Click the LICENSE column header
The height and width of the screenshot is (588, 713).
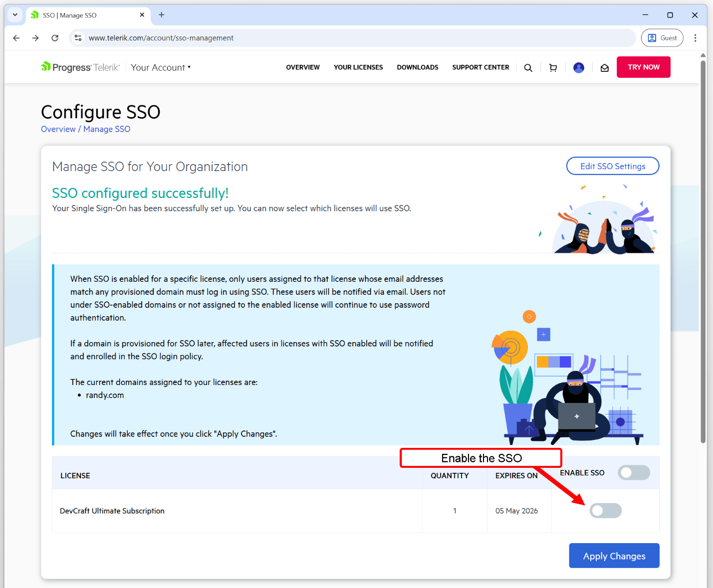click(x=75, y=476)
